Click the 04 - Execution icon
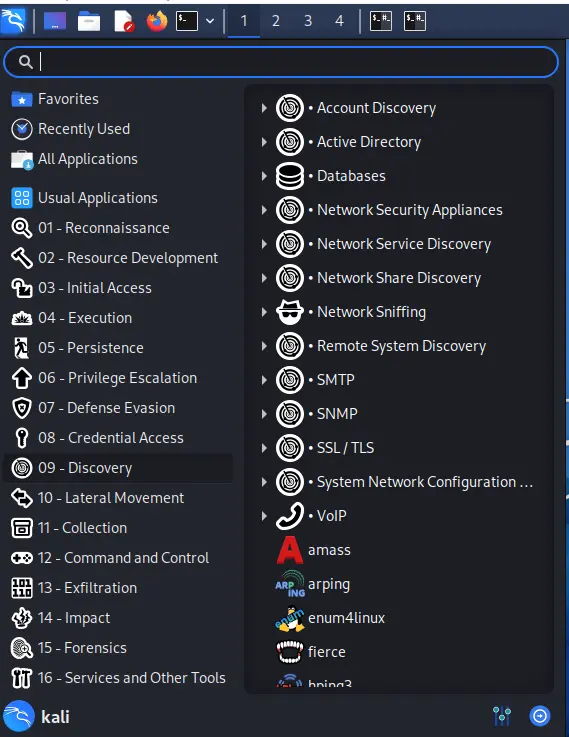This screenshot has width=569, height=737. point(22,318)
